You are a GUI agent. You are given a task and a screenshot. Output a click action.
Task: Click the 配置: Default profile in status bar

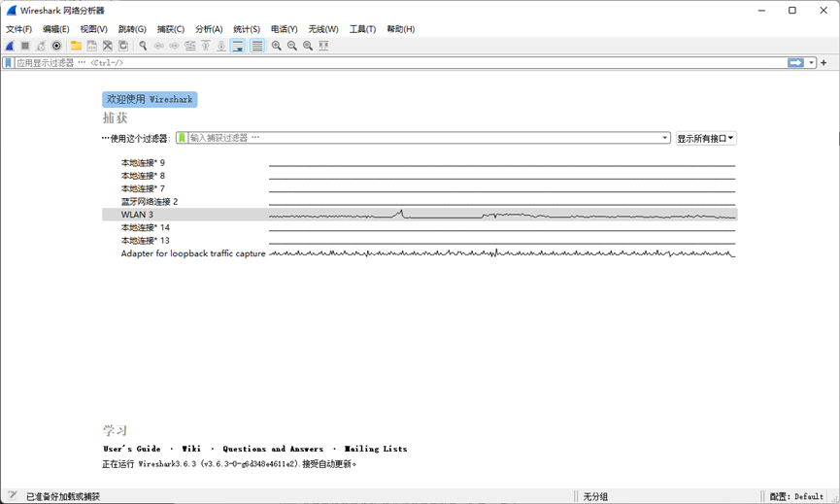[x=796, y=496]
